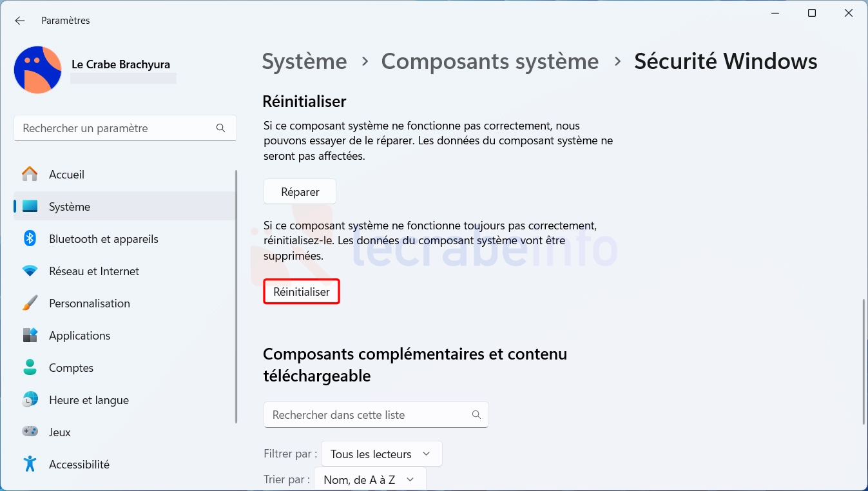Open Réseau et Internet wifi icon

point(30,271)
